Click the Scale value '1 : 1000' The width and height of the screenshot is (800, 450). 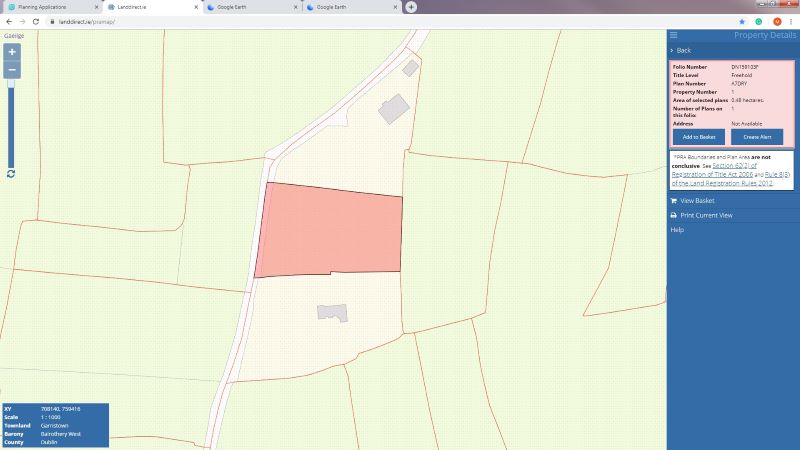coord(51,417)
